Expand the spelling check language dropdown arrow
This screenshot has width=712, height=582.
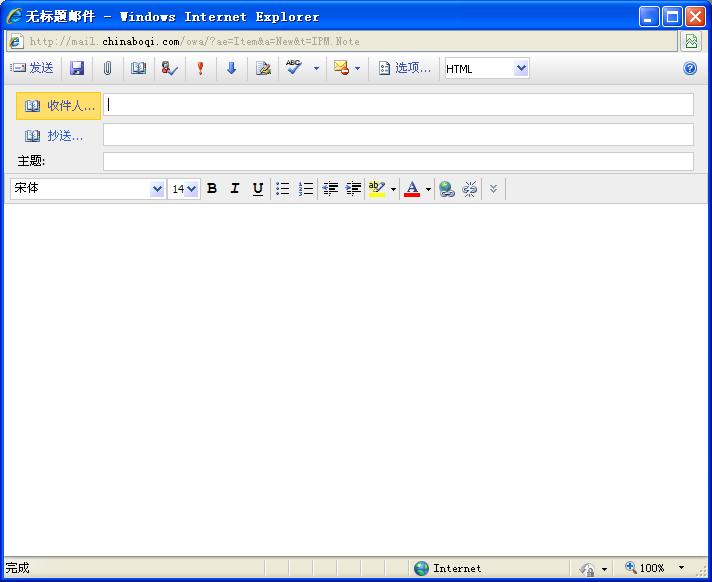click(x=316, y=69)
